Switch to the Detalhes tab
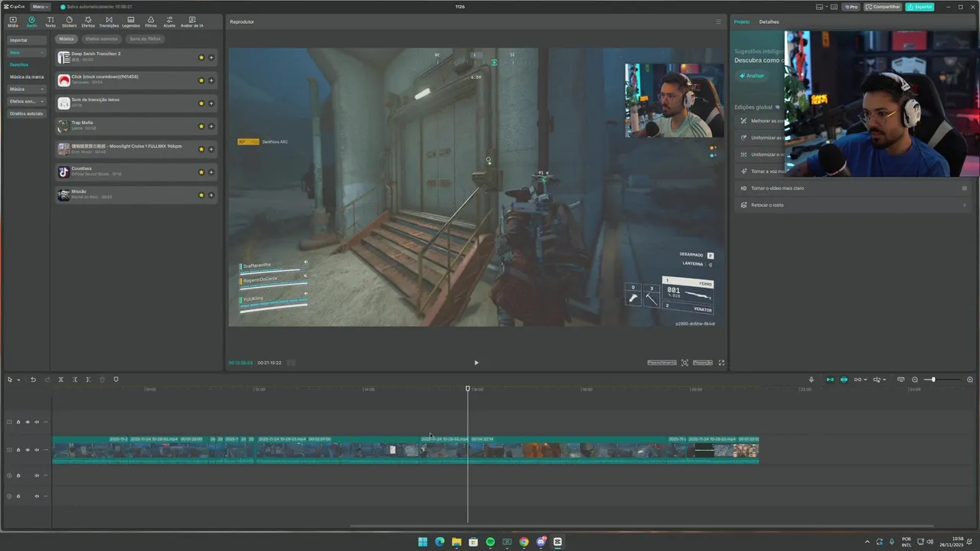 (769, 21)
